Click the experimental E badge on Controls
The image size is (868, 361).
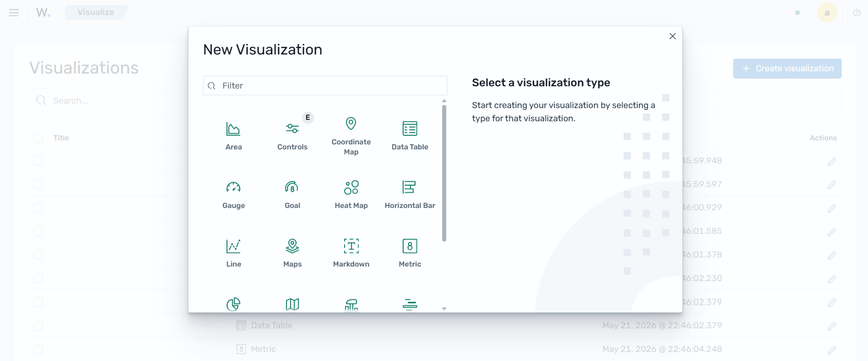point(308,118)
